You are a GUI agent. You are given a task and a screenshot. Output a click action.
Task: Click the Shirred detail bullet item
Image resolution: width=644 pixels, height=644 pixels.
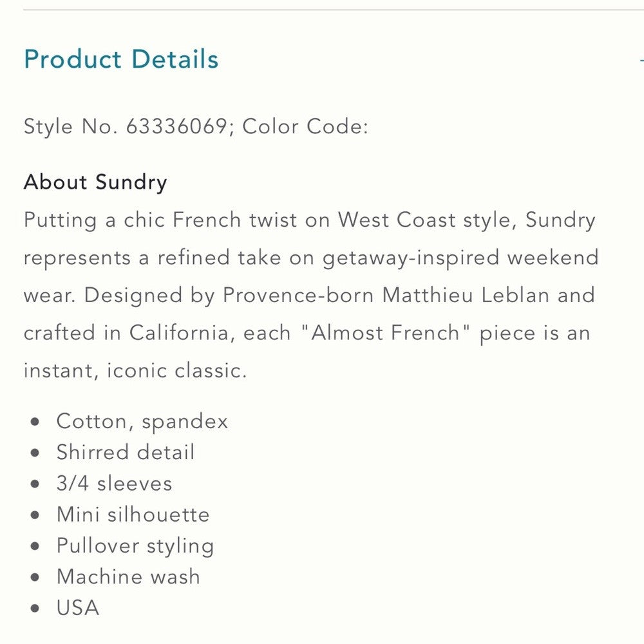pos(125,452)
